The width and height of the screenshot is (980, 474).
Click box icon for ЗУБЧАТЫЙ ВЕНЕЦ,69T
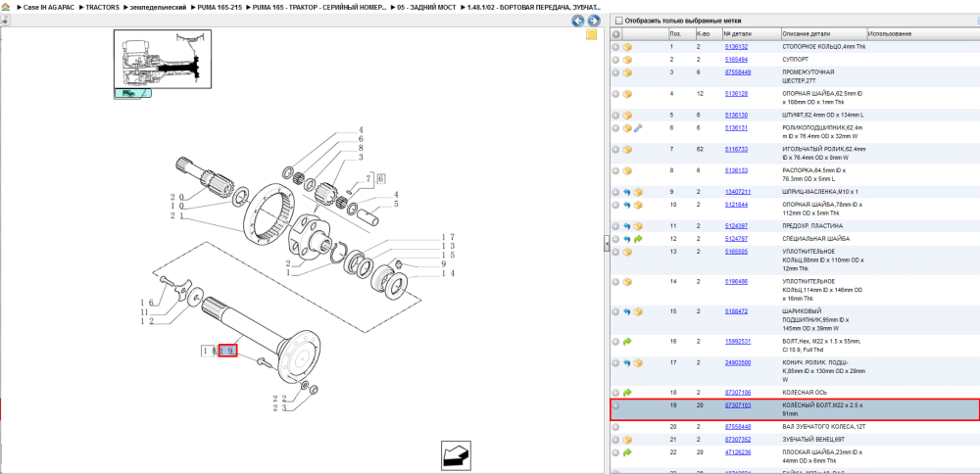click(627, 439)
